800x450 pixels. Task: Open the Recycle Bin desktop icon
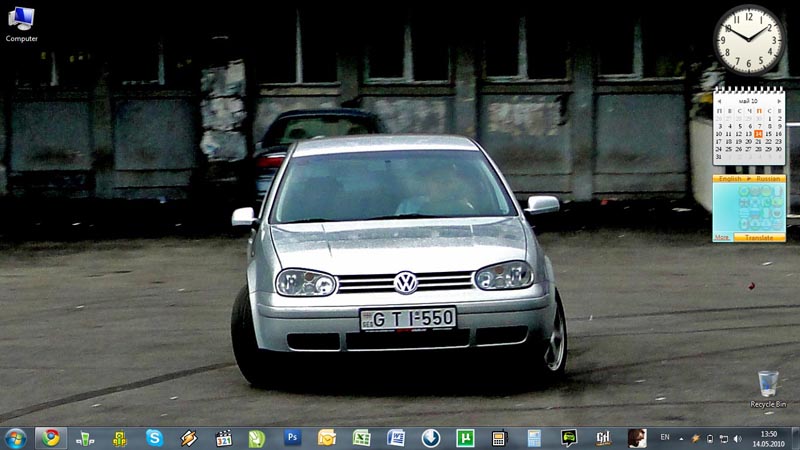[768, 389]
